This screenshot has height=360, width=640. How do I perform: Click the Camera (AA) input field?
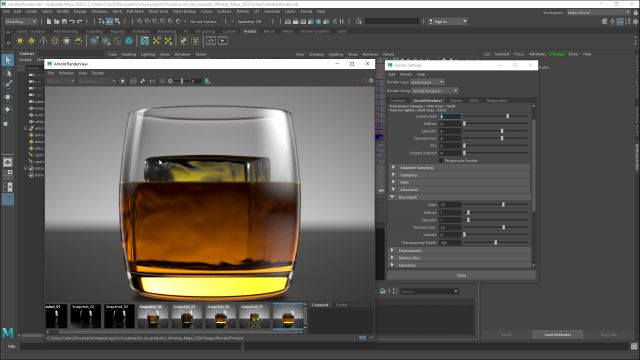coord(450,116)
